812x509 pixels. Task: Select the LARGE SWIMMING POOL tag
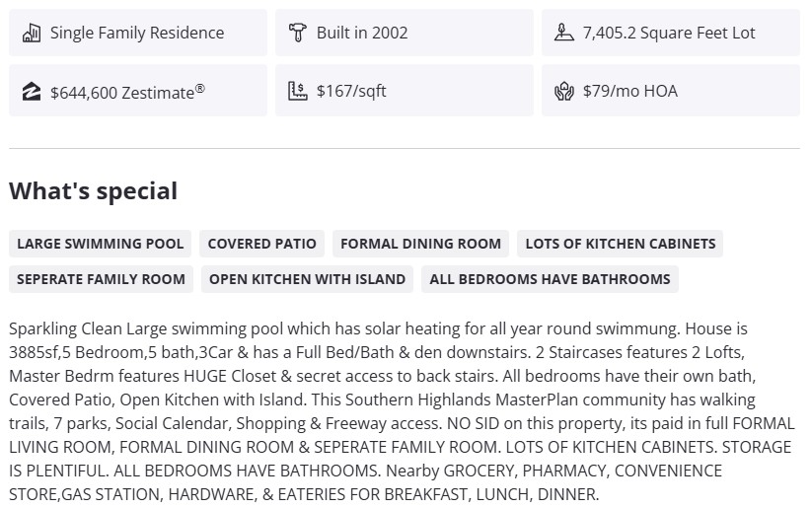(101, 244)
